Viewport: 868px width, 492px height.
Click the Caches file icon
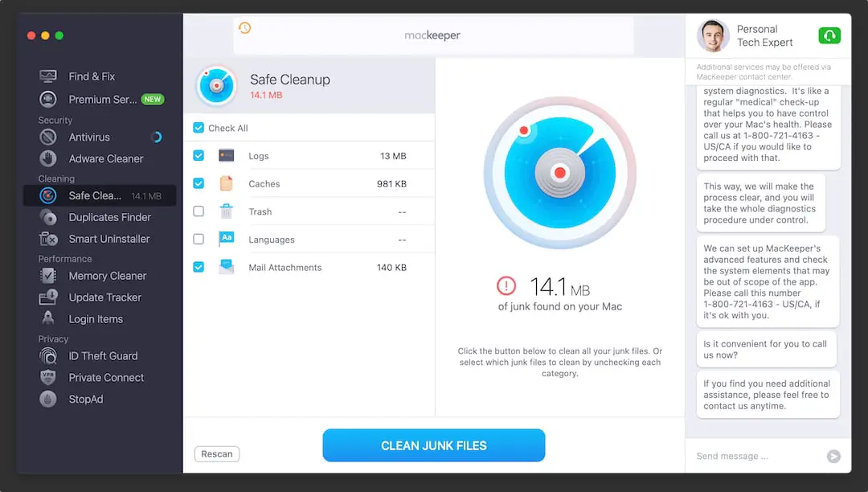227,183
